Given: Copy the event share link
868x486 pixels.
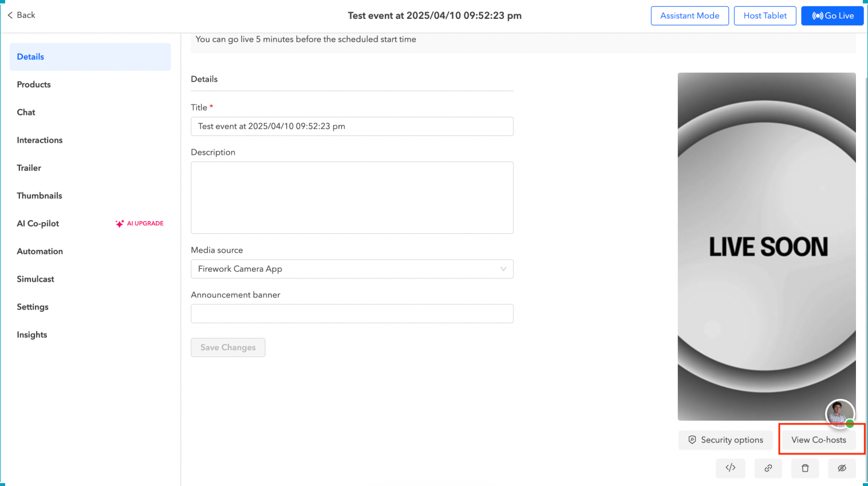Looking at the screenshot, I should pyautogui.click(x=767, y=468).
